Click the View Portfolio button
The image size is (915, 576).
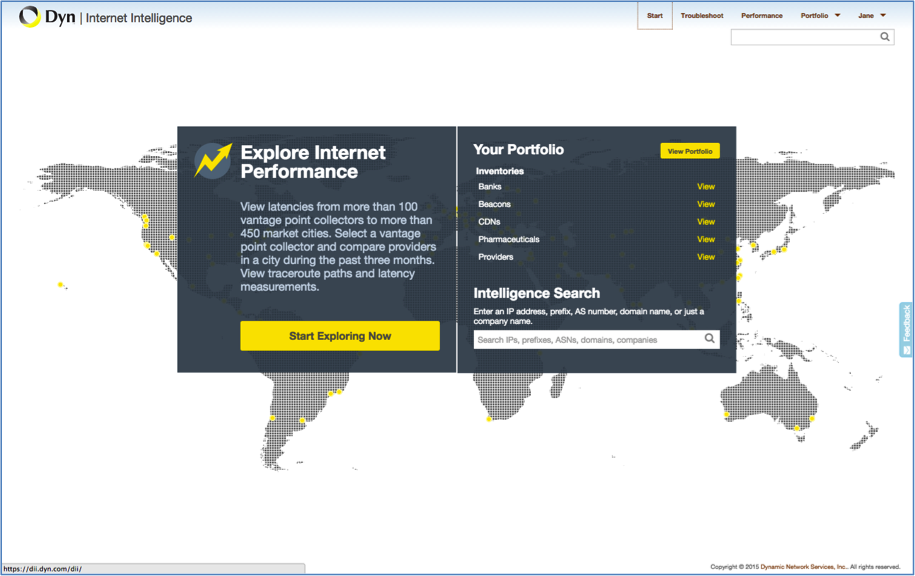click(690, 151)
